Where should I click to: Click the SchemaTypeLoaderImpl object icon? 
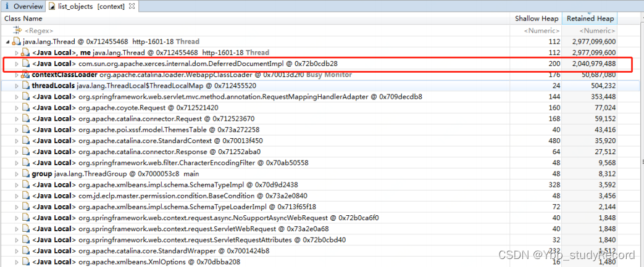[x=25, y=207]
